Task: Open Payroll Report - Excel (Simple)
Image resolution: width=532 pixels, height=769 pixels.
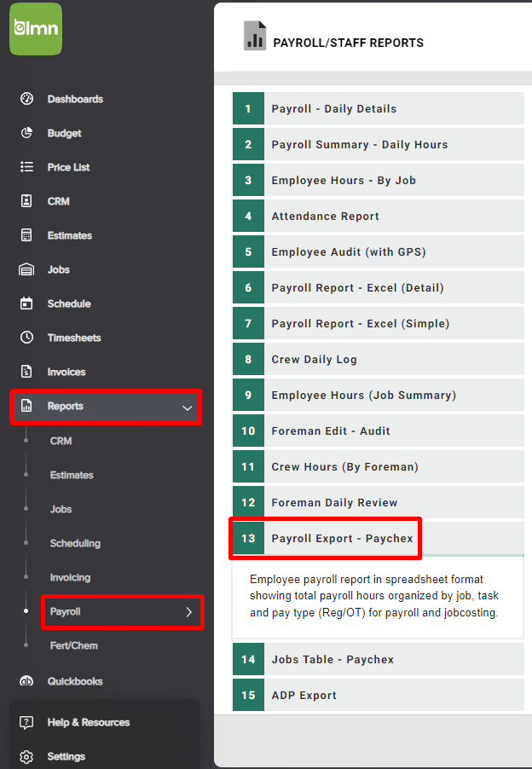Action: pos(378,323)
